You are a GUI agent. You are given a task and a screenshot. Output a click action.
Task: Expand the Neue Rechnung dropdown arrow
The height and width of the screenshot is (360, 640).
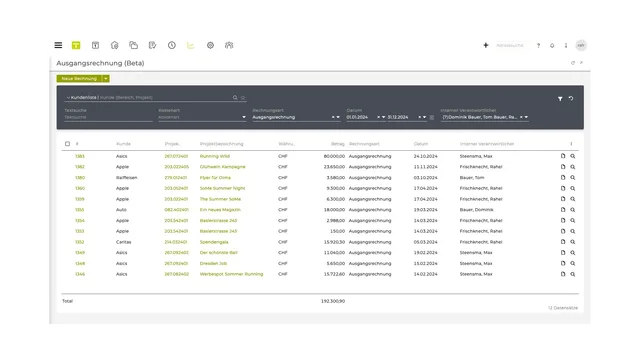coord(106,78)
